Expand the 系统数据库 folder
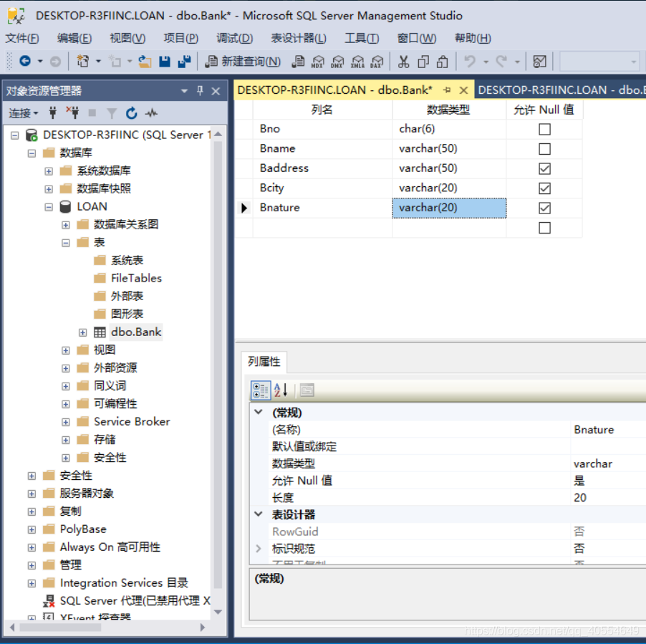Viewport: 646px width, 644px height. click(x=49, y=171)
